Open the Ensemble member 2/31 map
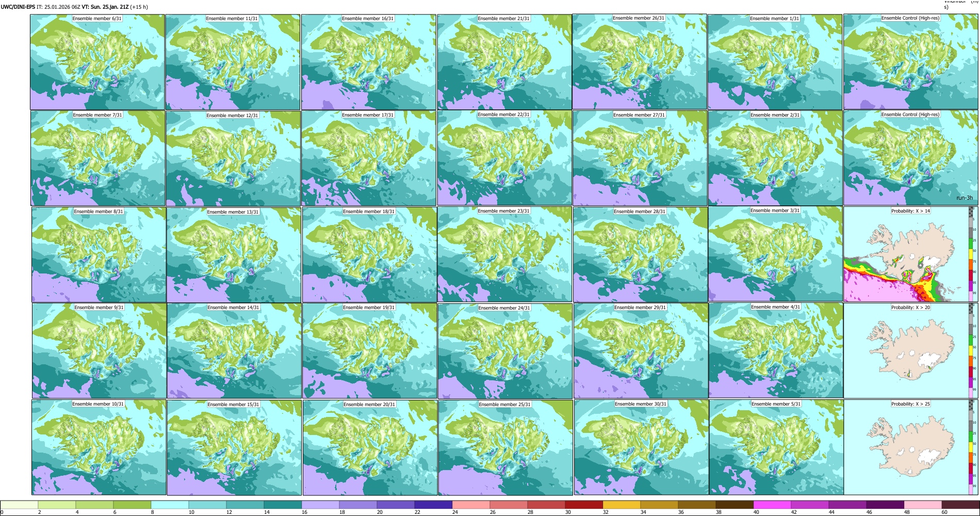 coord(775,158)
